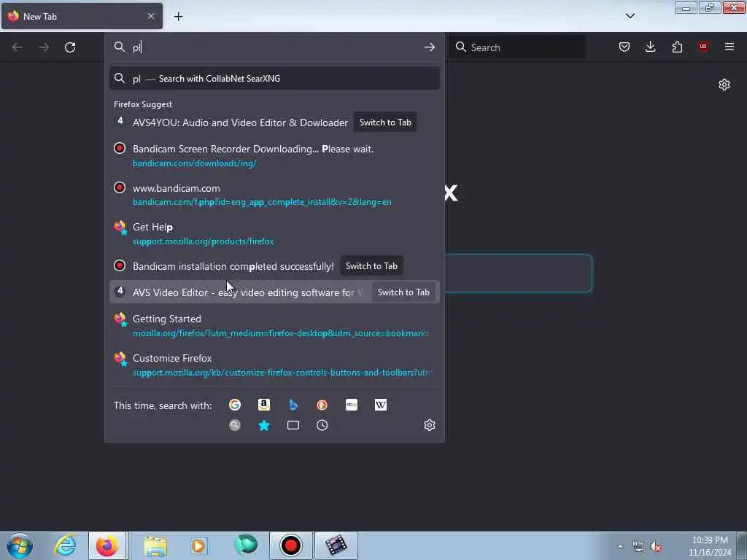The height and width of the screenshot is (560, 747).
Task: Click the toolbar Search box
Action: click(517, 47)
